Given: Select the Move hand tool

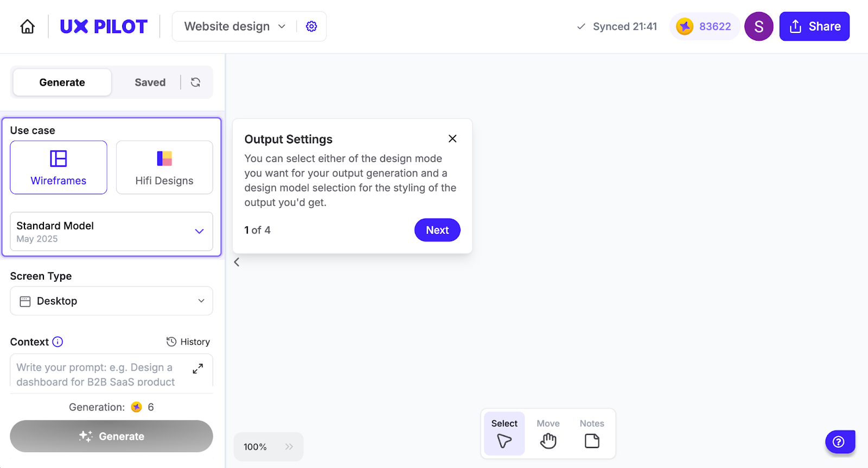Looking at the screenshot, I should [548, 433].
